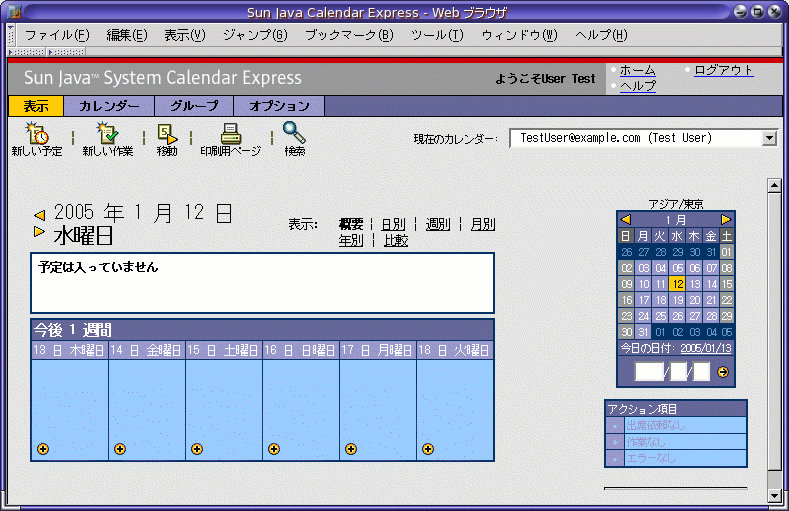Screen dimensions: 789x511
Task: Add event on 13 日 木曜日 column
Action: [x=43, y=449]
